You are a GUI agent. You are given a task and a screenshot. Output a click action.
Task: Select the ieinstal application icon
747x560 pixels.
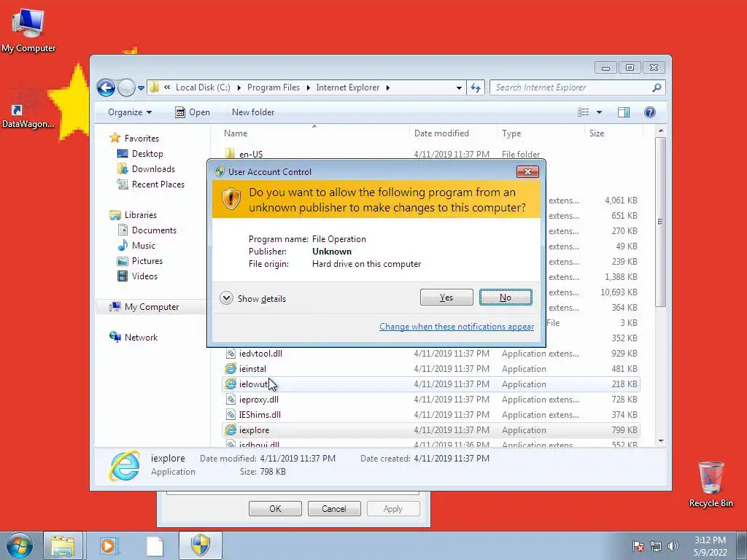point(231,368)
